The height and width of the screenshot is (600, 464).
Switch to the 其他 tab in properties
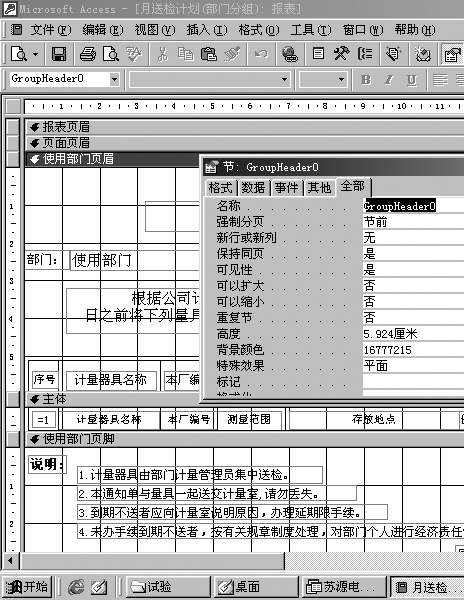319,188
